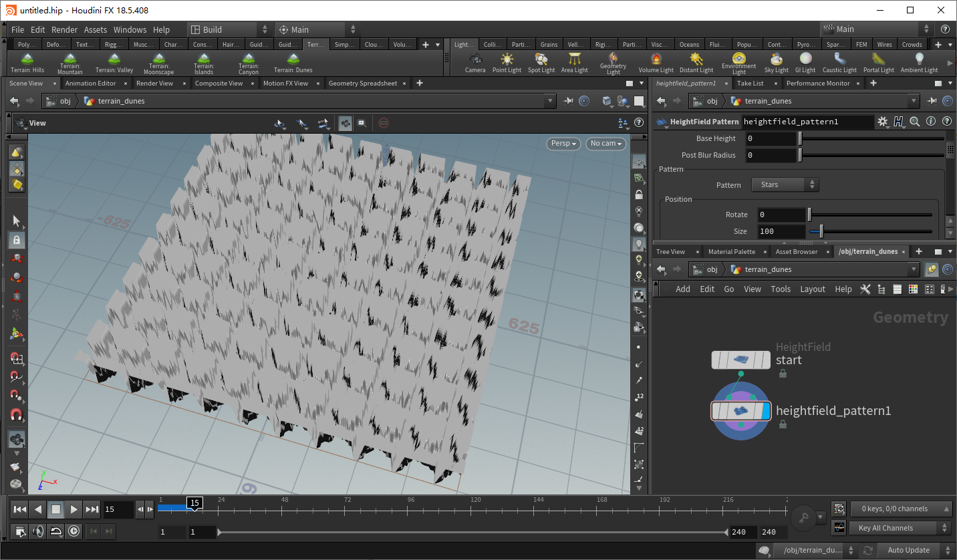Viewport: 957px width, 560px height.
Task: Open the Layout menu in network editor
Action: coord(812,289)
